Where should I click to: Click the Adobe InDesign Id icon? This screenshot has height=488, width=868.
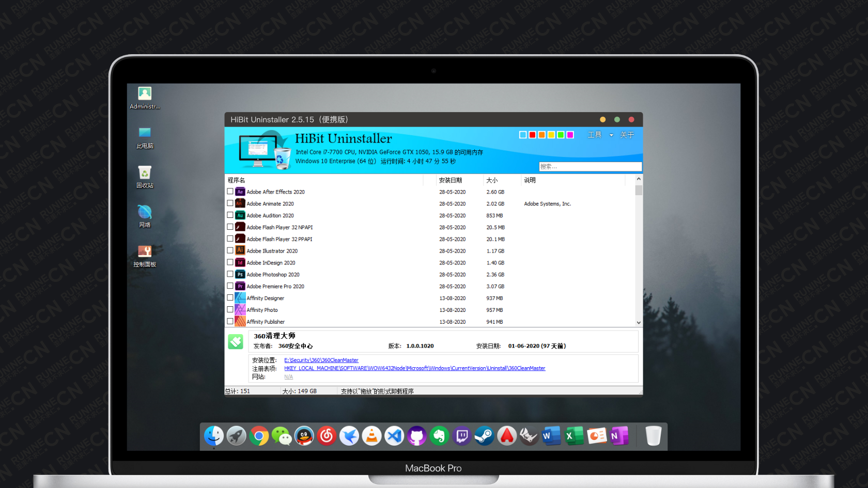[240, 262]
